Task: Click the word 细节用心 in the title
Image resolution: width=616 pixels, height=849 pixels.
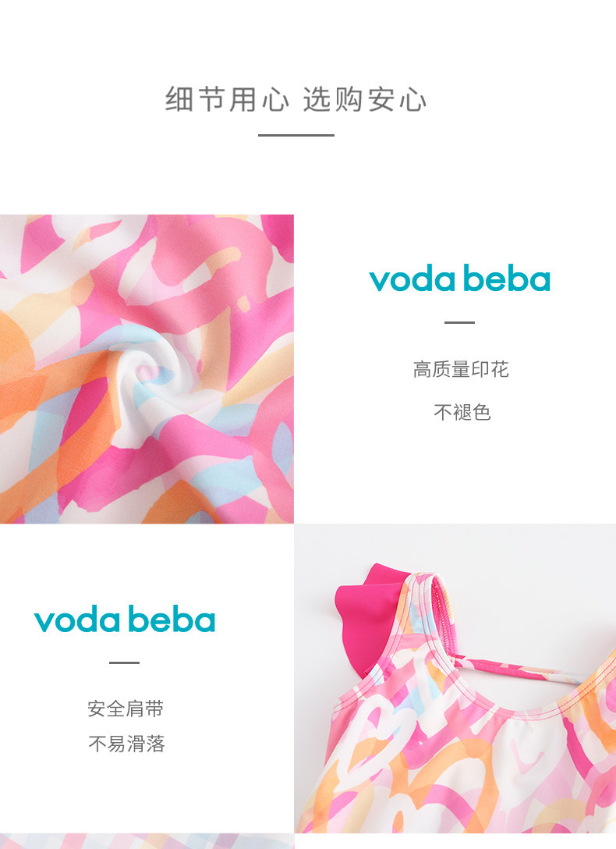Action: pyautogui.click(x=227, y=100)
